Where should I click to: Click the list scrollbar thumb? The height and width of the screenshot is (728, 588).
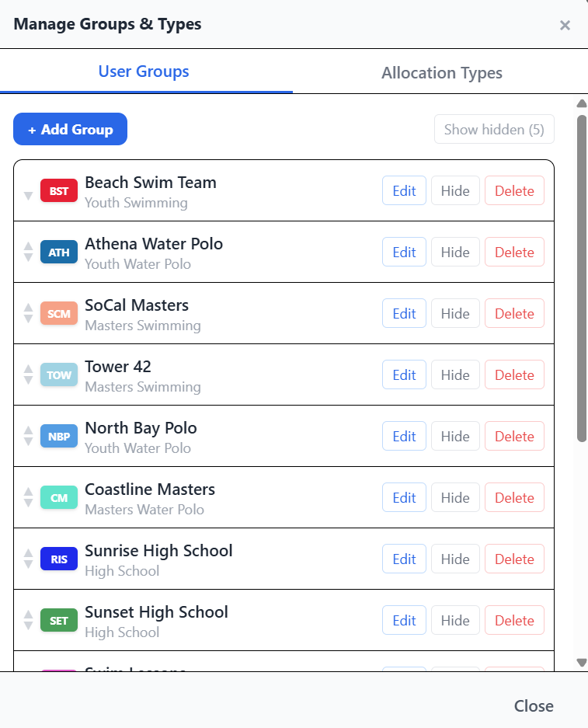tap(580, 280)
